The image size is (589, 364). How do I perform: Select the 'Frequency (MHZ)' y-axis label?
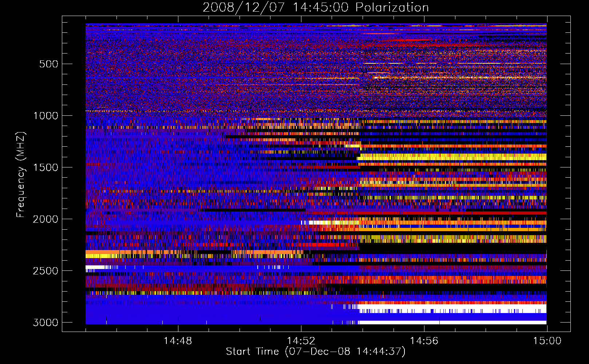pos(21,175)
